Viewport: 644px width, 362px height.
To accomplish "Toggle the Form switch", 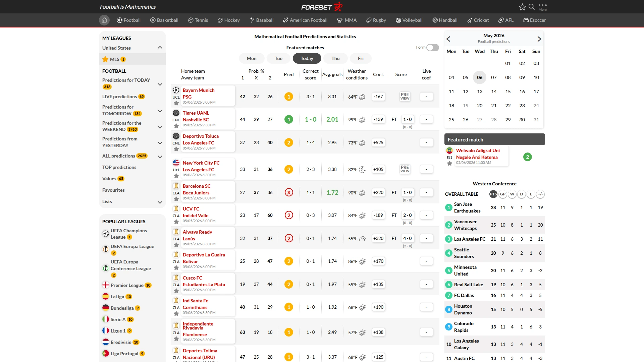I will (x=432, y=48).
